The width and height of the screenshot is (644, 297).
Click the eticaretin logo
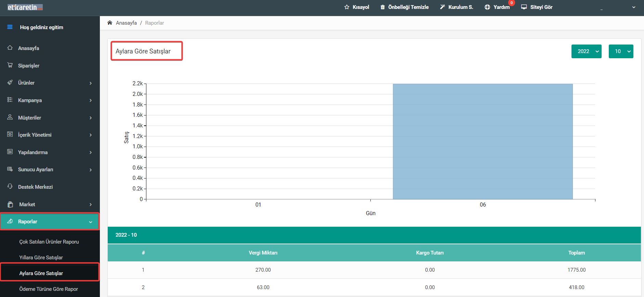tap(25, 7)
